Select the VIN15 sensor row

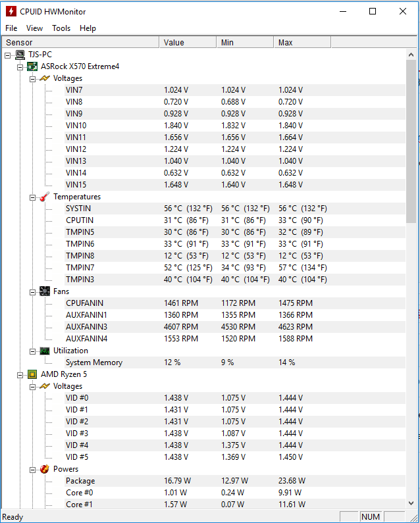pos(235,185)
